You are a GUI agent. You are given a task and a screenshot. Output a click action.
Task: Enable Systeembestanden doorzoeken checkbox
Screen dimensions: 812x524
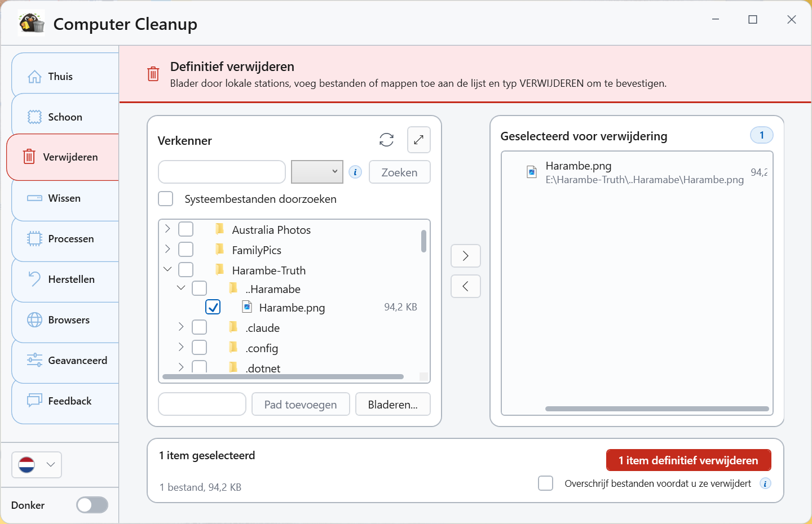click(166, 199)
